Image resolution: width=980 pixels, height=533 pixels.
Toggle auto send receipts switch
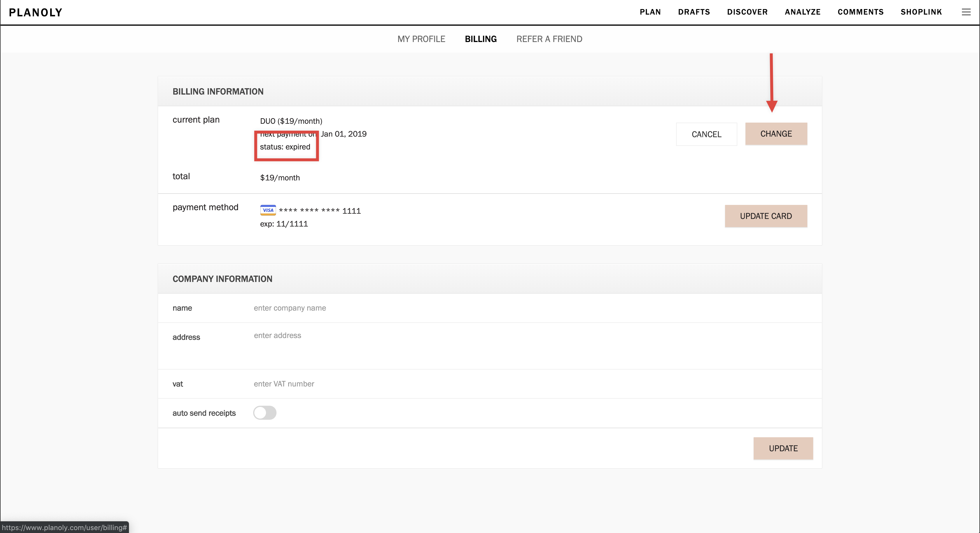coord(265,413)
